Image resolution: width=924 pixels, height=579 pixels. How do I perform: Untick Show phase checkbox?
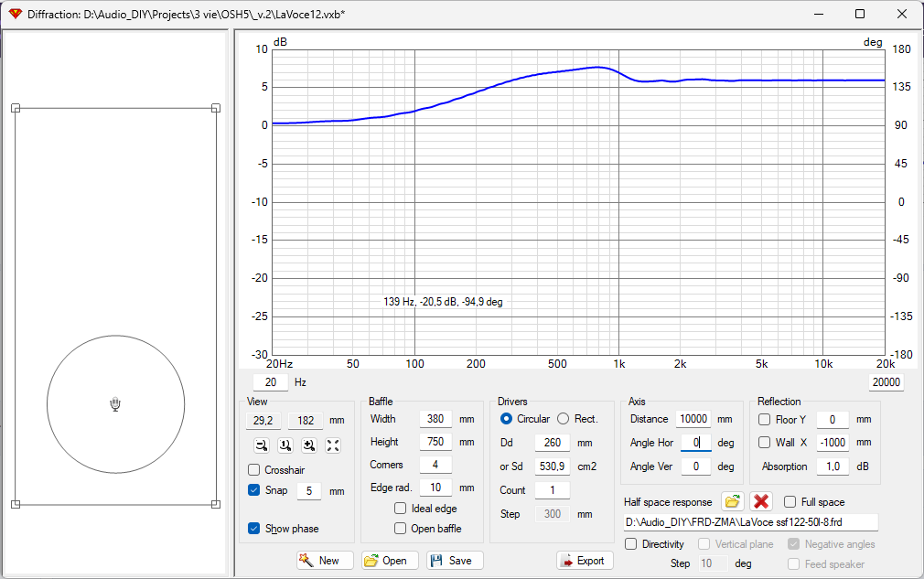coord(254,529)
